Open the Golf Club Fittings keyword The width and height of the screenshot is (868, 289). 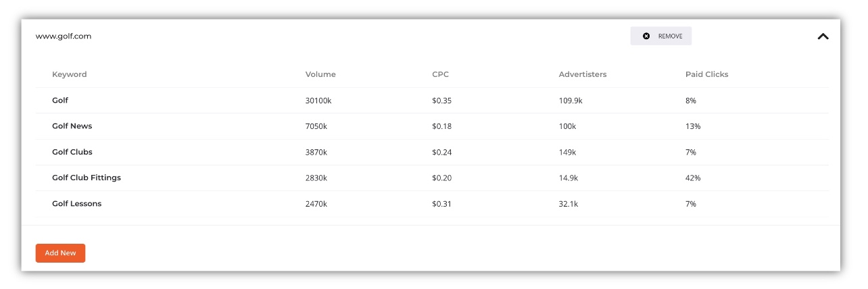(87, 178)
